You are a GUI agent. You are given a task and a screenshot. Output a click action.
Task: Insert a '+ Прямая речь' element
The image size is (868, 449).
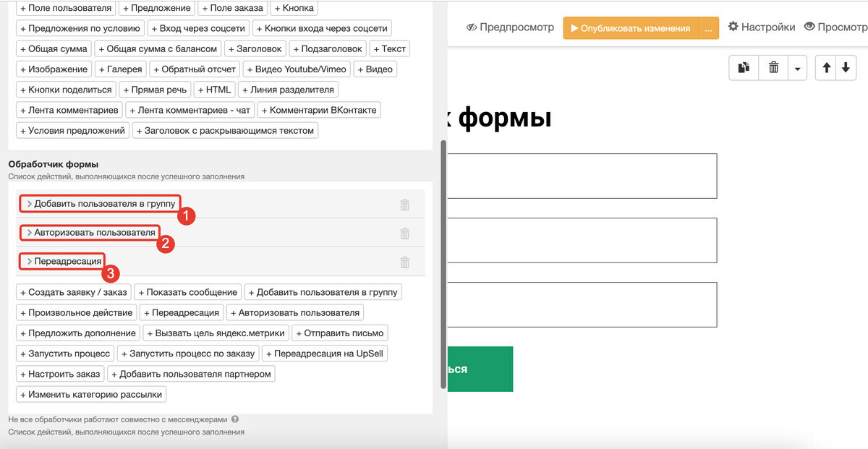pos(155,90)
